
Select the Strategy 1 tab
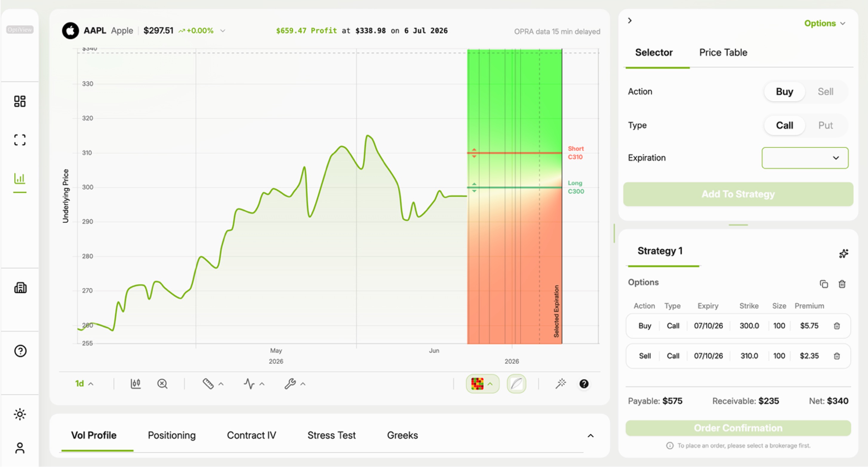[660, 251]
